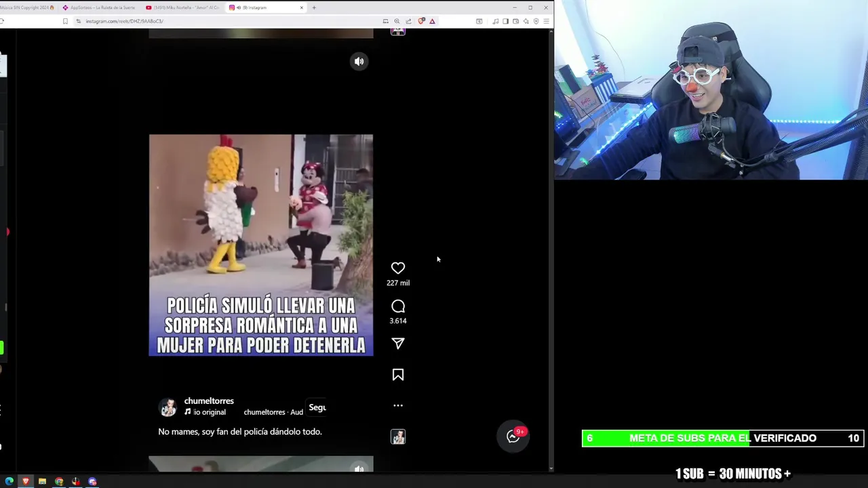Viewport: 868px width, 488px height.
Task: Open Brave Rewards triangle icon
Action: [432, 21]
